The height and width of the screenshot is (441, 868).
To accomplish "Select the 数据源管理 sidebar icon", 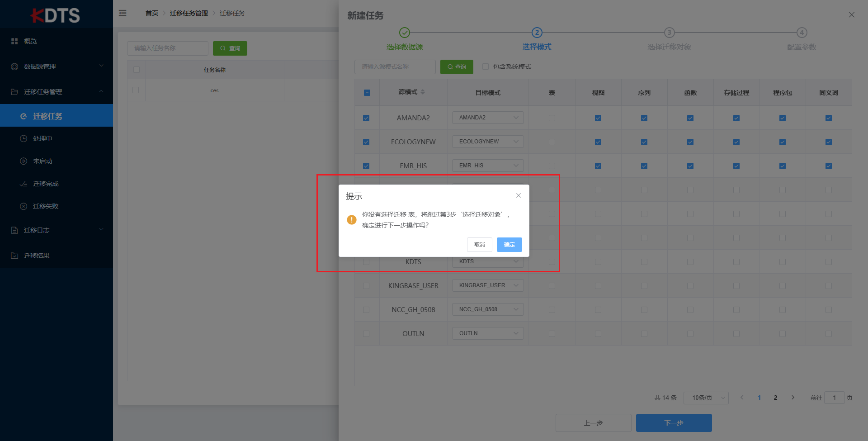I will pos(14,66).
